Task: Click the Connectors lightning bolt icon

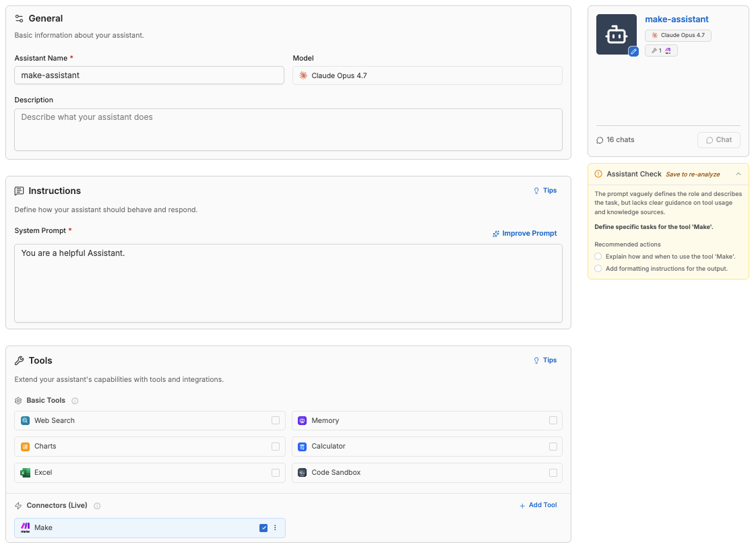Action: click(x=18, y=505)
